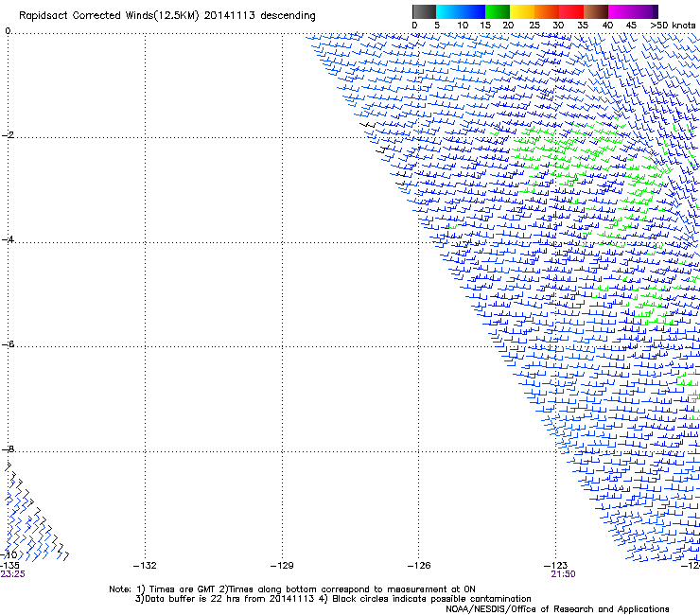Click the cyan 5-10 knots legend color
Screen dimensions: 700x615
pyautogui.click(x=448, y=11)
